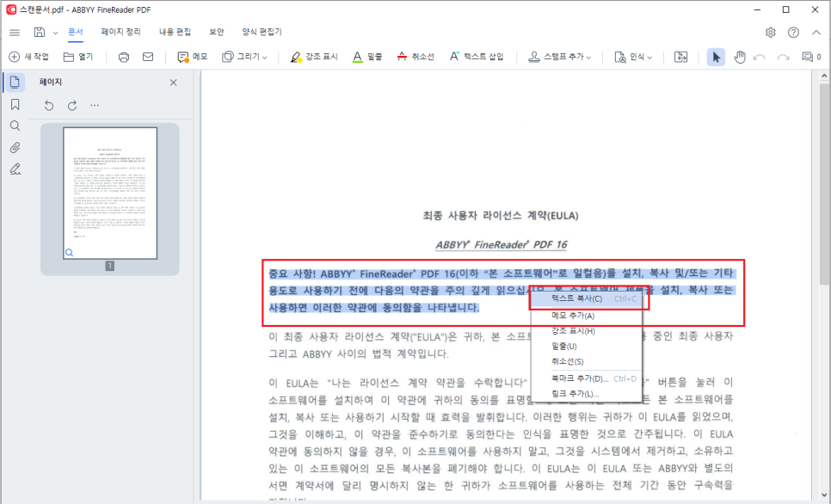Click the vertical scrollbar up arrow
The height and width of the screenshot is (504, 831).
click(824, 77)
